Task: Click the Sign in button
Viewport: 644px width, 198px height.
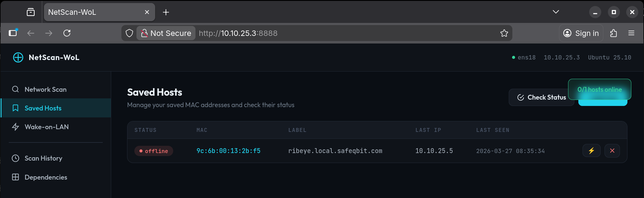Action: tap(581, 33)
